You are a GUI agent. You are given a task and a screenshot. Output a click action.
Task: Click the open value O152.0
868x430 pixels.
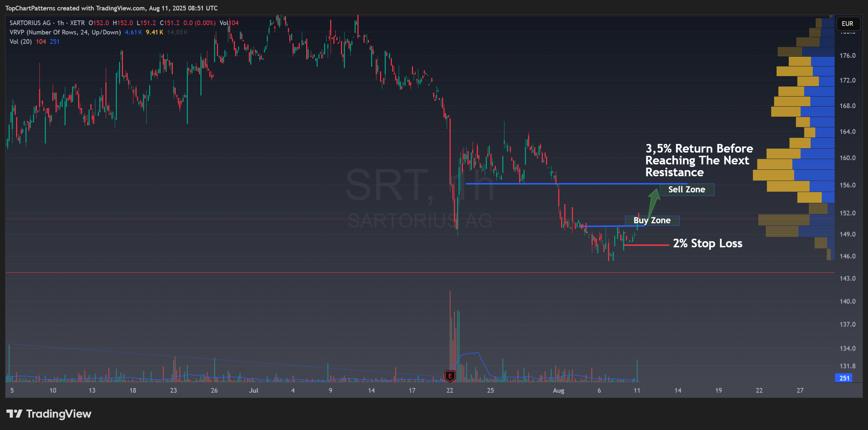pyautogui.click(x=99, y=23)
